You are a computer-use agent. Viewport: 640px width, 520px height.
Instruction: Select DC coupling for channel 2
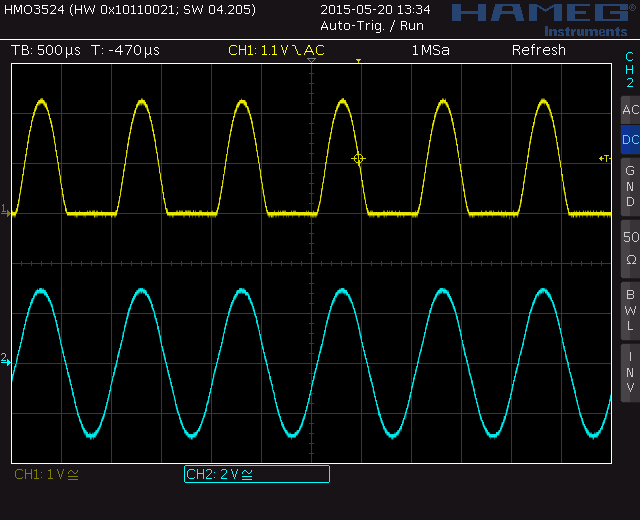click(x=630, y=140)
